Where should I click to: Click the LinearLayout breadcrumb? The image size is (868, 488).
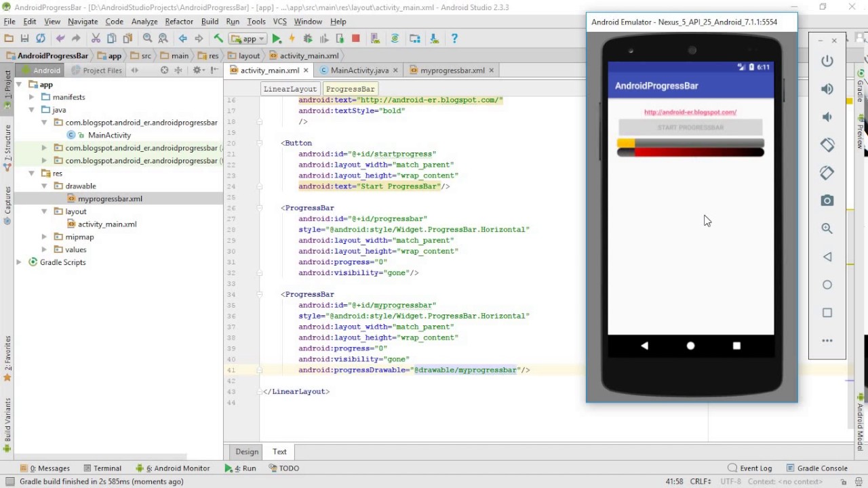click(290, 89)
